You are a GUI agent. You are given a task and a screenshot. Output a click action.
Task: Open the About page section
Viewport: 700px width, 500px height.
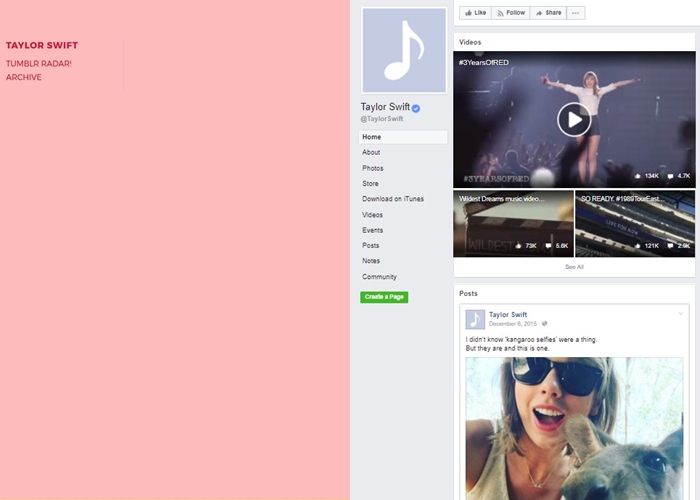point(371,153)
